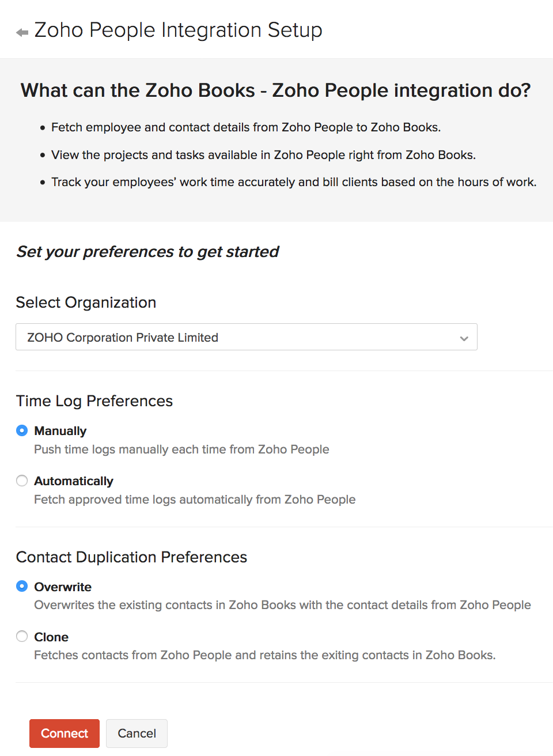
Task: Click the Clone option label
Action: [x=51, y=637]
